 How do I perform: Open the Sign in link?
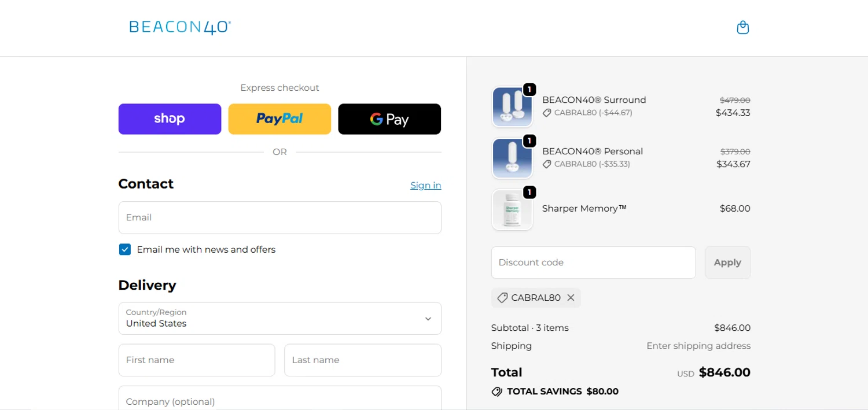pos(426,185)
